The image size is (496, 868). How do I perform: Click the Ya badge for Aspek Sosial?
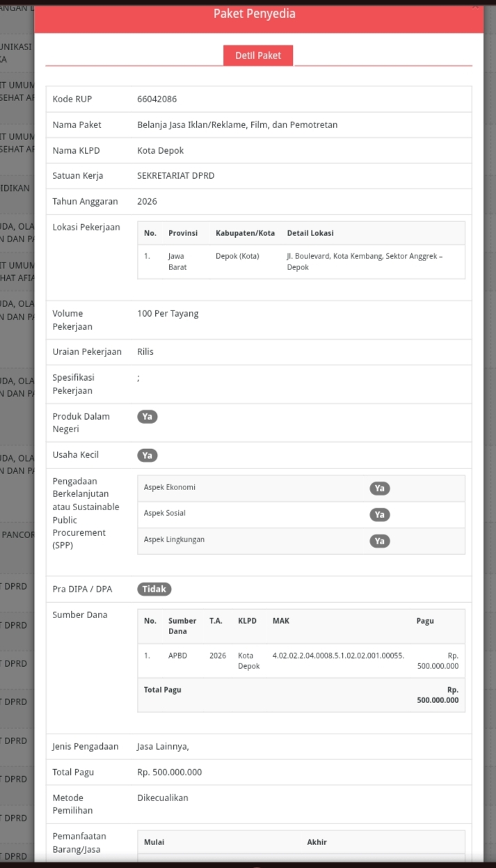(380, 515)
